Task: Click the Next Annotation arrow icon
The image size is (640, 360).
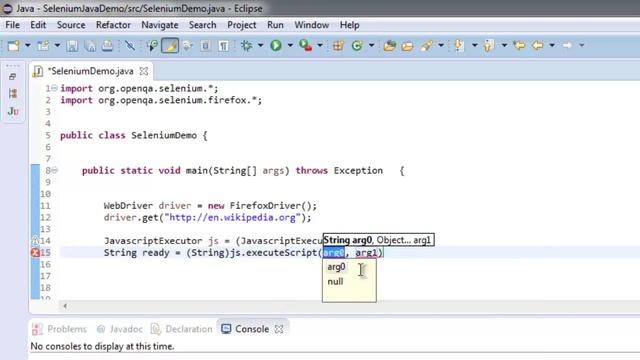Action: 459,45
